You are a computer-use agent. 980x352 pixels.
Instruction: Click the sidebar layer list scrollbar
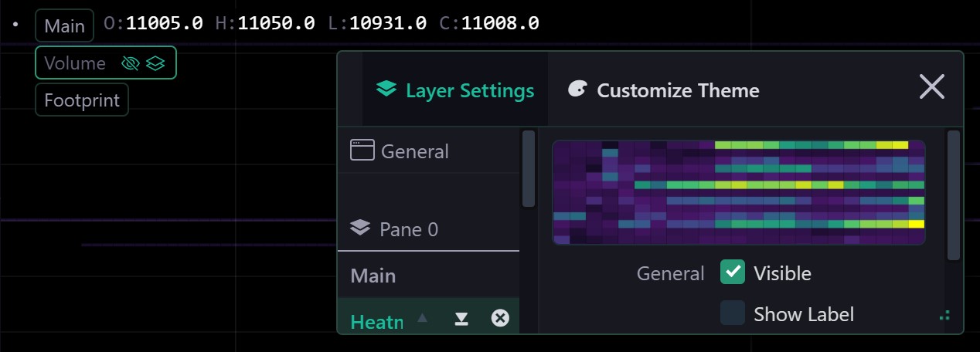coord(529,168)
